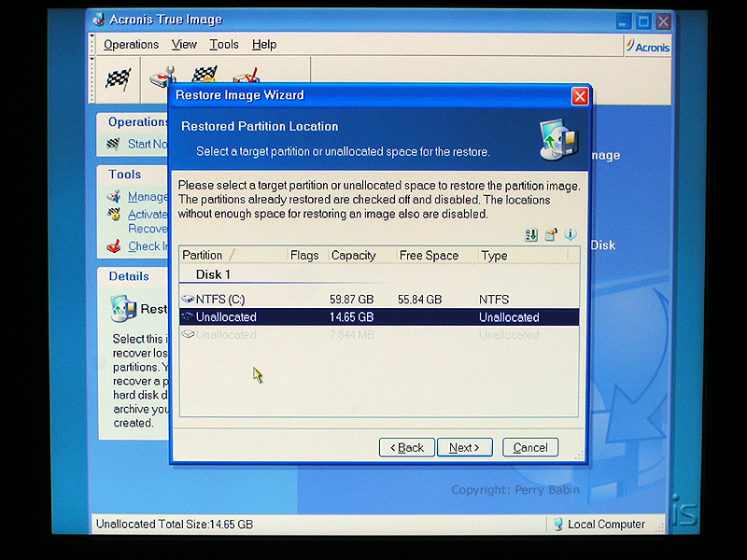The image size is (747, 560).
Task: Click the red checkmark toolbar icon
Action: pos(247,76)
